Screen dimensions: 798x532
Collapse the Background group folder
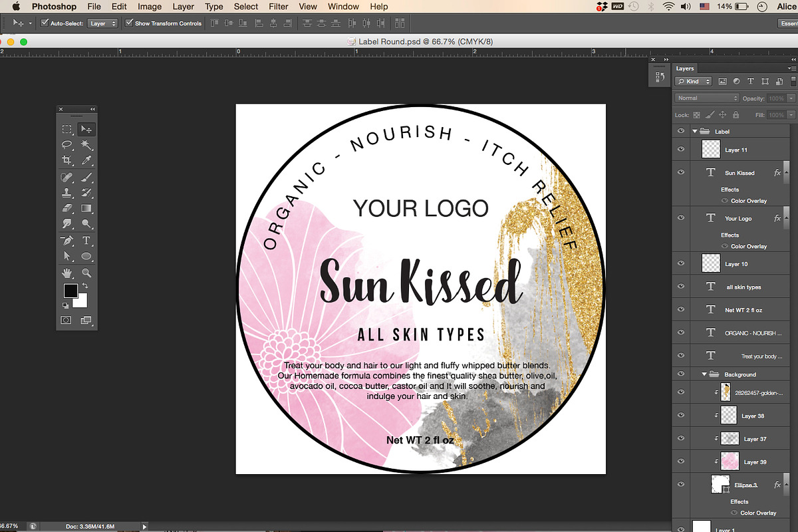coord(704,374)
